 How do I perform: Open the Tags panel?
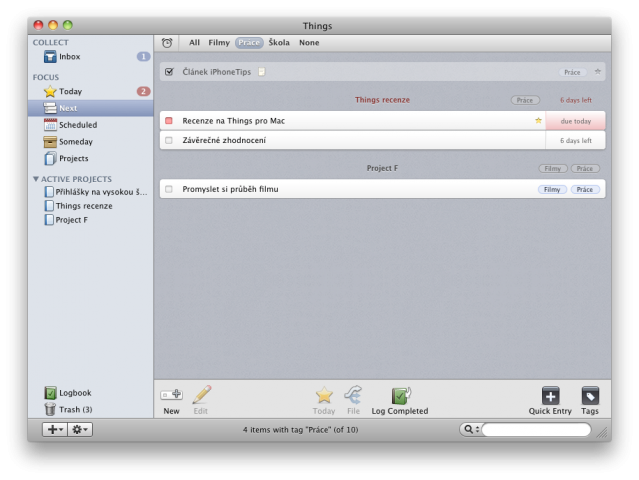tap(590, 400)
